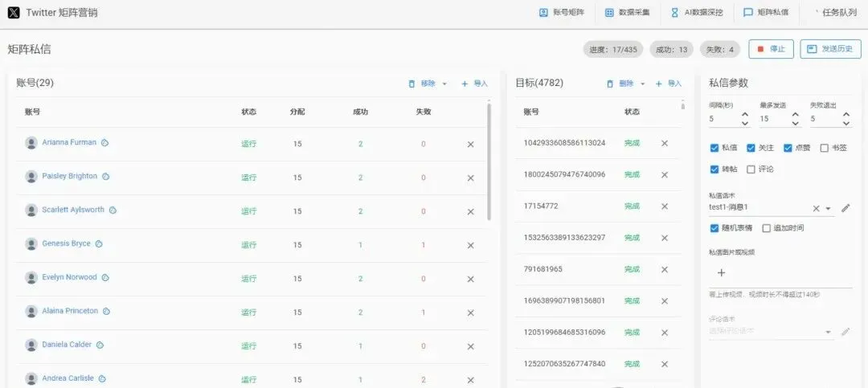868x388 pixels.
Task: Delete target 791681965
Action: coord(665,270)
